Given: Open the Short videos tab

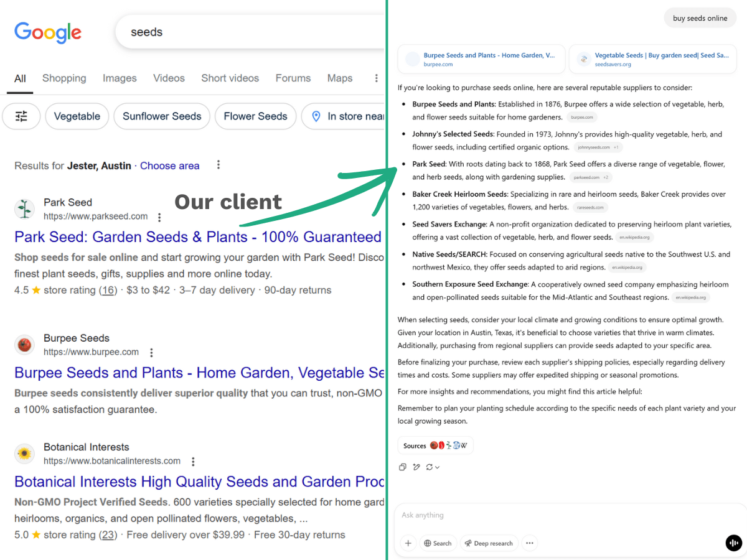Looking at the screenshot, I should click(230, 78).
